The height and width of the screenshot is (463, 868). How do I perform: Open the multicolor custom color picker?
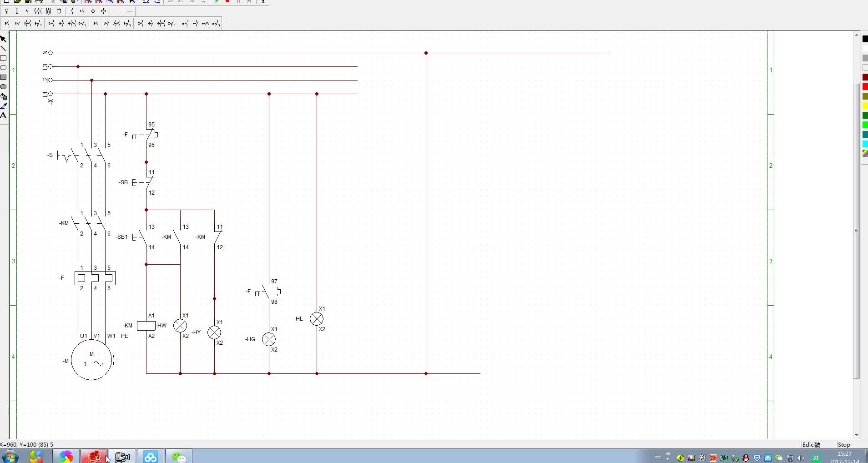coord(865,154)
